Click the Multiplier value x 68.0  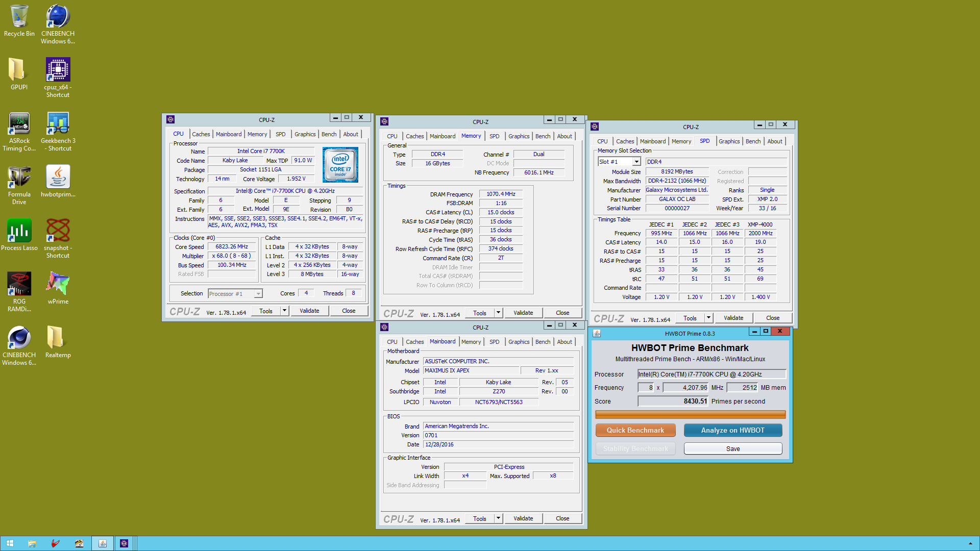[232, 256]
